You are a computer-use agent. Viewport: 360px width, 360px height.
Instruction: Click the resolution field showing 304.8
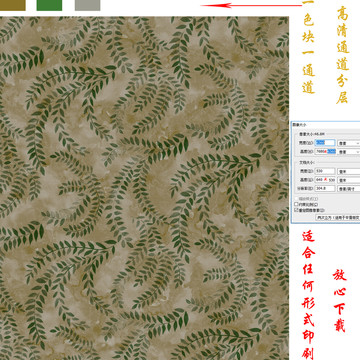[325, 189]
